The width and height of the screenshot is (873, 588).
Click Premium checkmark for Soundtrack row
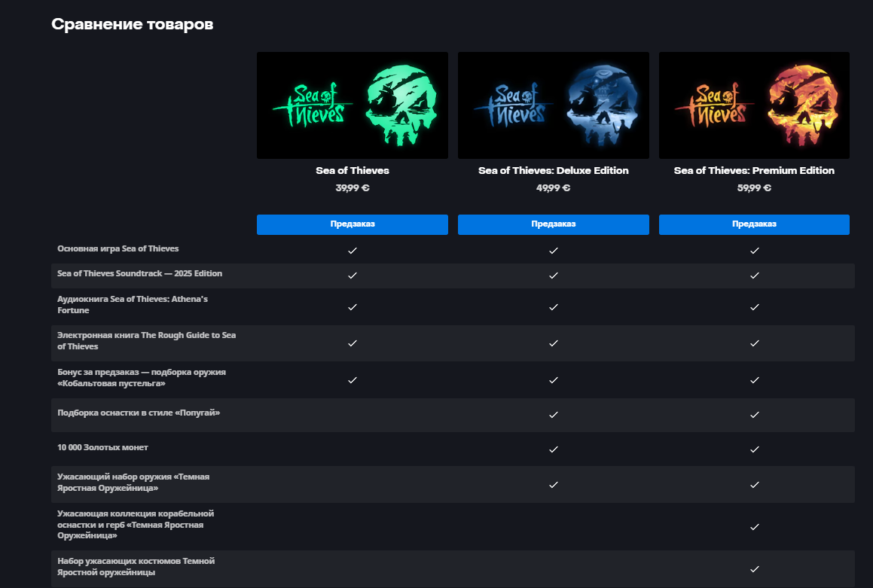coord(755,276)
